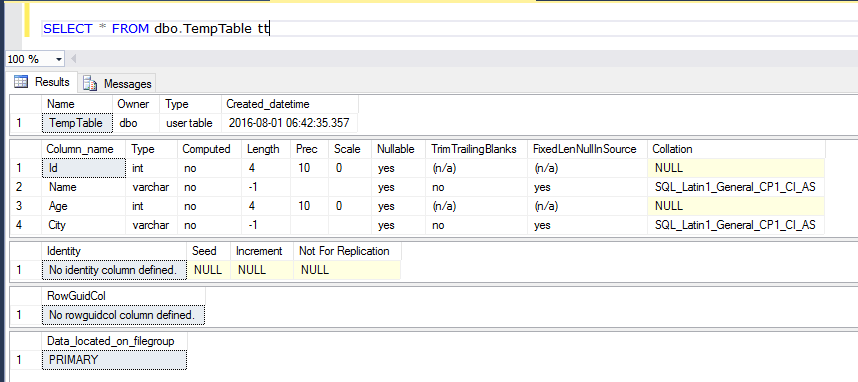Click the Created_datetime column header
The image size is (858, 382).
290,104
